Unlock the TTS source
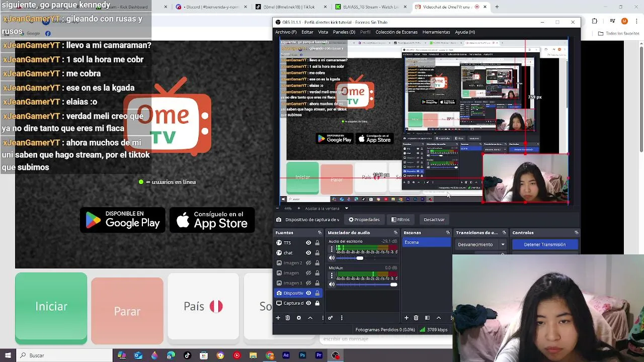The height and width of the screenshot is (362, 644). tap(317, 243)
